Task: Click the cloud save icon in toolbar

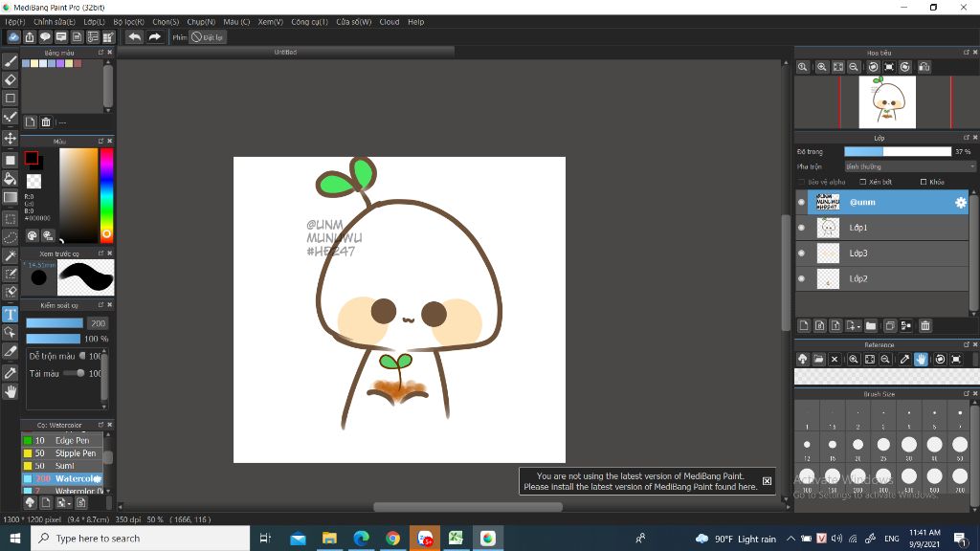Action: point(13,37)
